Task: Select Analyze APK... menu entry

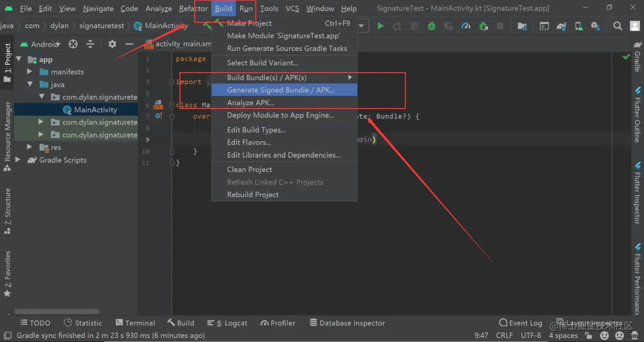Action: coord(285,103)
